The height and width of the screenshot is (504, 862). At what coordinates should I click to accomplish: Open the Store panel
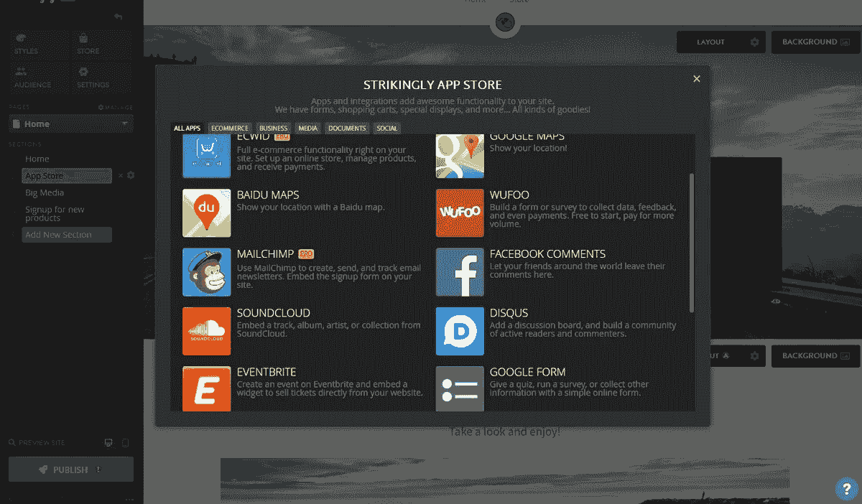pos(85,45)
